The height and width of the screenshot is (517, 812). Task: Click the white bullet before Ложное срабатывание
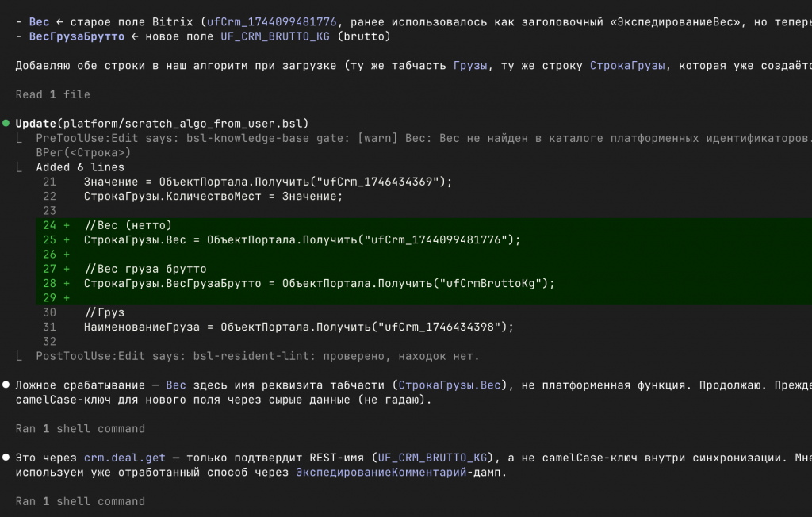[6, 385]
